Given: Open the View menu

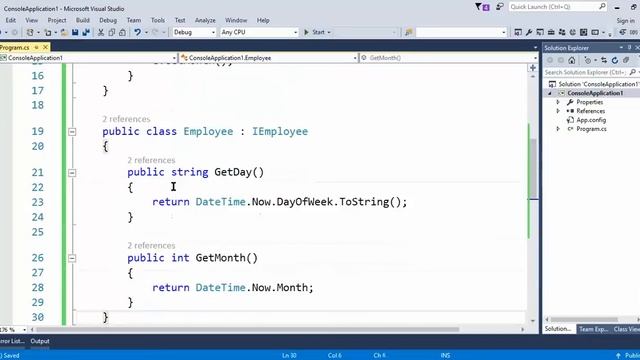Looking at the screenshot, I should (x=31, y=20).
